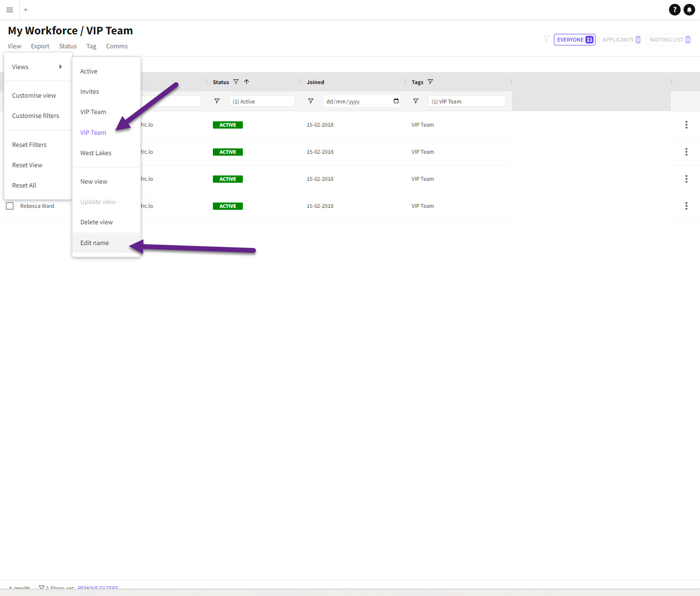Open Rebecca Ward's profile link
Viewport: 700px width, 596px height.
click(x=37, y=206)
